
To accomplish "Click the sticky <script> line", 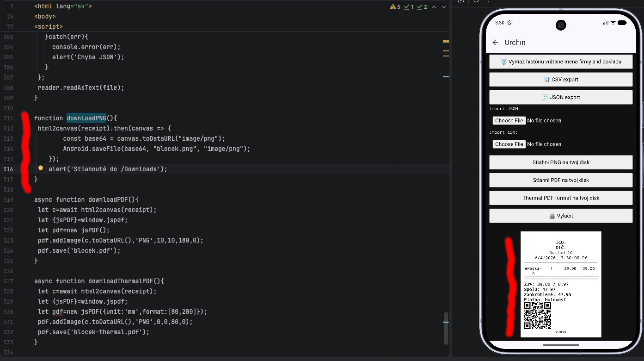I will (49, 27).
